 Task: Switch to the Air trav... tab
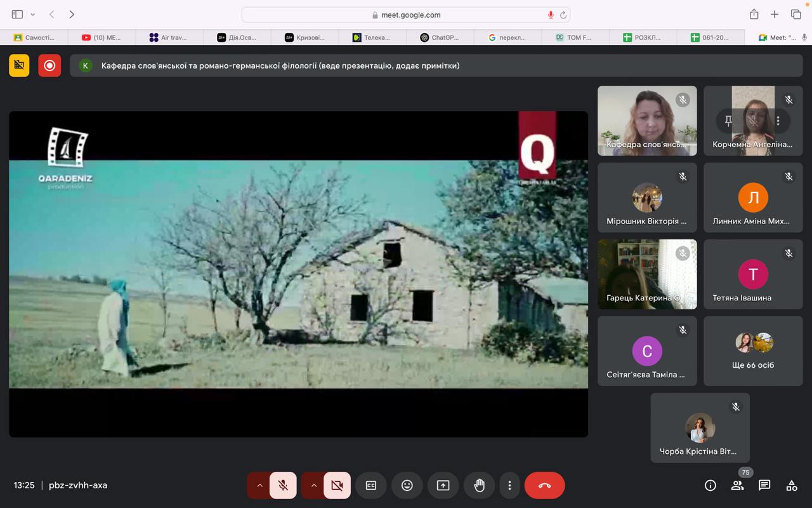[169, 37]
